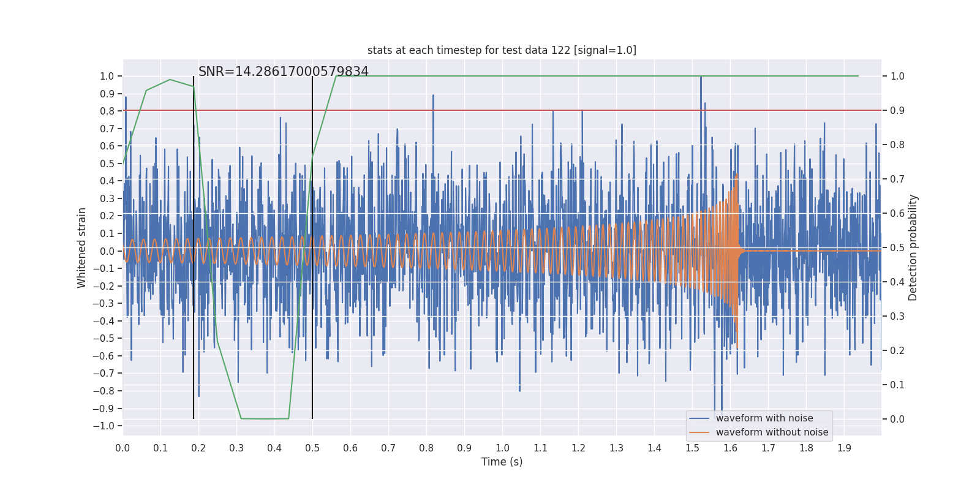Click the 0.8 tick on the left strain axis

107,111
